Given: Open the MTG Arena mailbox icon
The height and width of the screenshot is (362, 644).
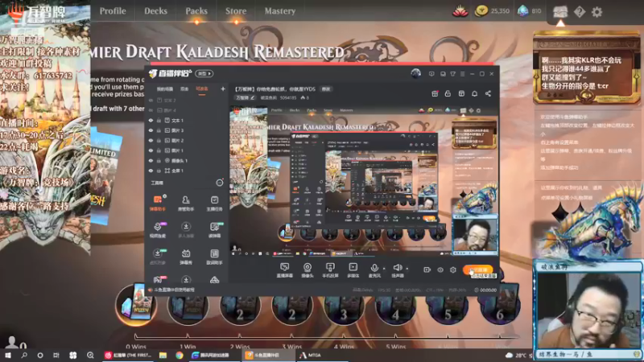Looking at the screenshot, I should pyautogui.click(x=559, y=12).
